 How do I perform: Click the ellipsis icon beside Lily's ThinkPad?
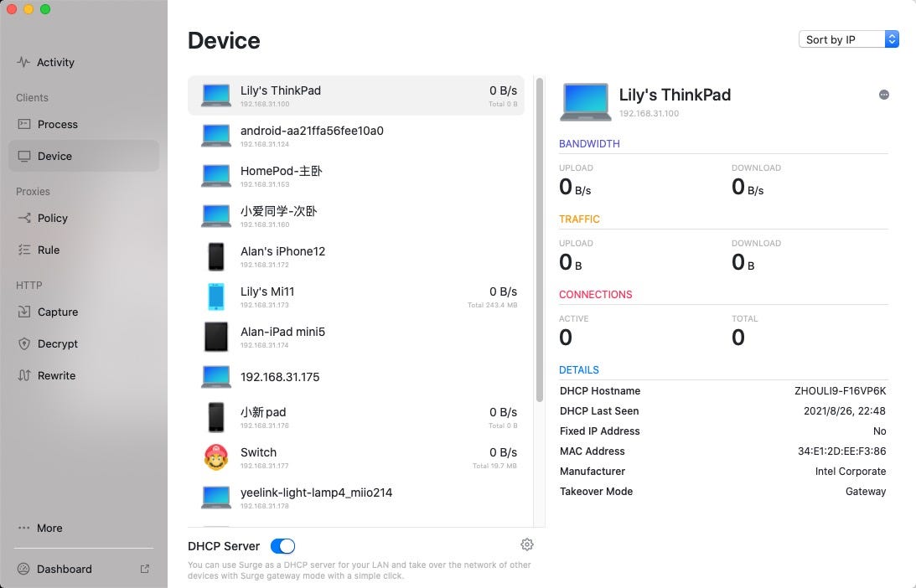tap(884, 95)
